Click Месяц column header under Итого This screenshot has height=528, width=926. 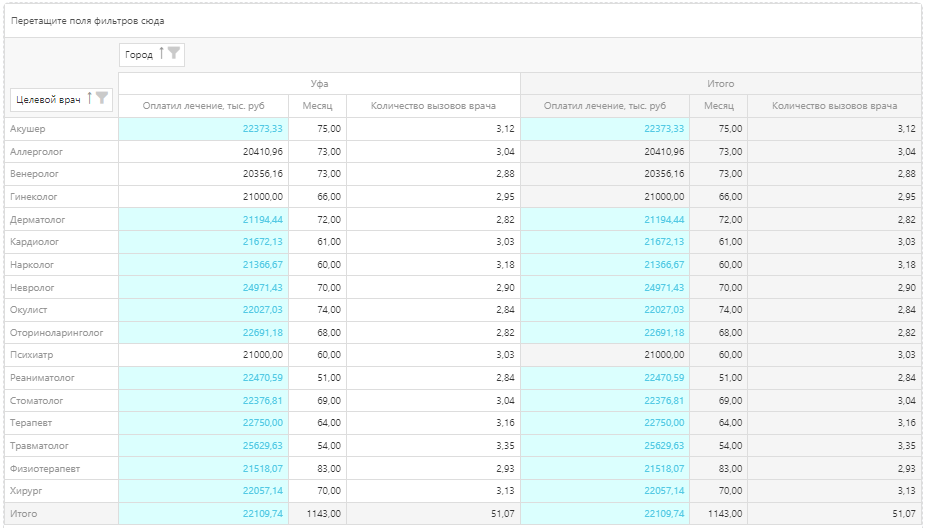click(718, 106)
